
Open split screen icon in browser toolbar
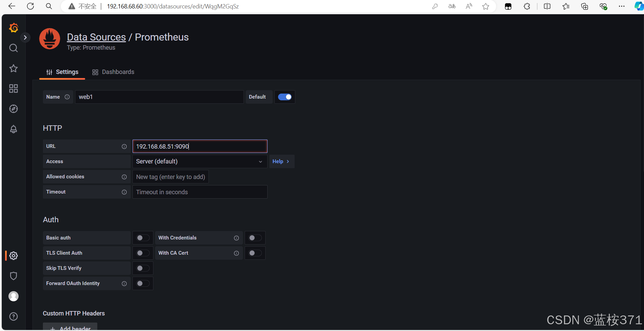(547, 6)
